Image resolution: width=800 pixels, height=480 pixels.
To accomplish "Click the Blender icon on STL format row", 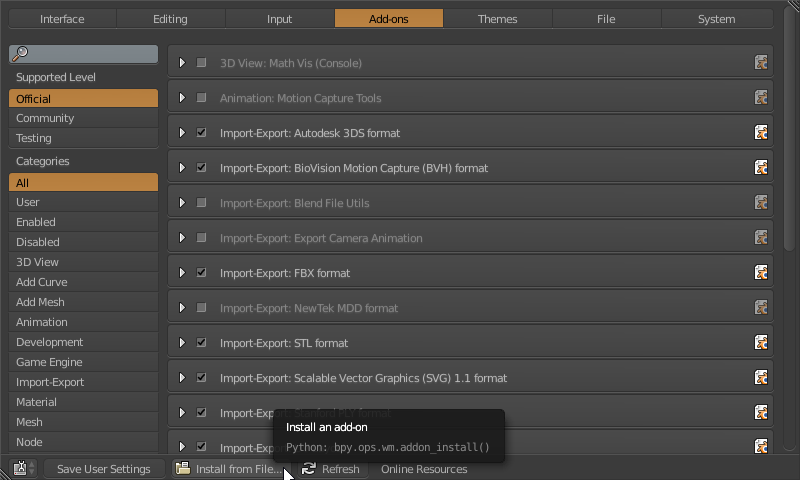I will (x=761, y=342).
